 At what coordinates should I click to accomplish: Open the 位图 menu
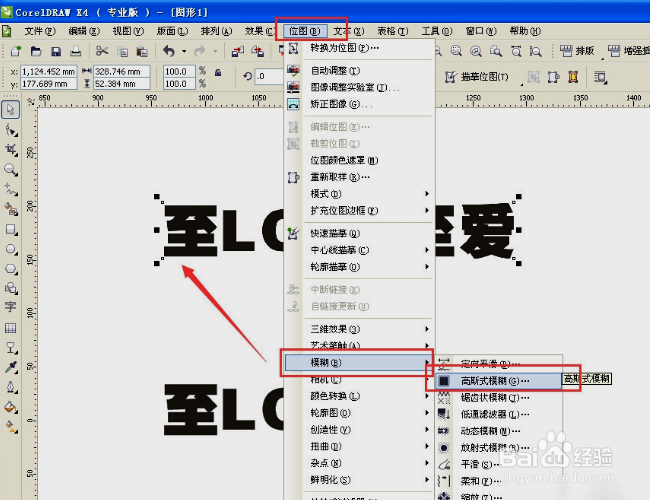click(305, 31)
